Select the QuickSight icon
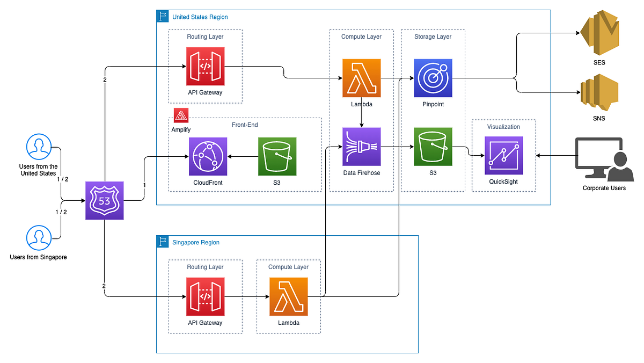 click(x=503, y=155)
